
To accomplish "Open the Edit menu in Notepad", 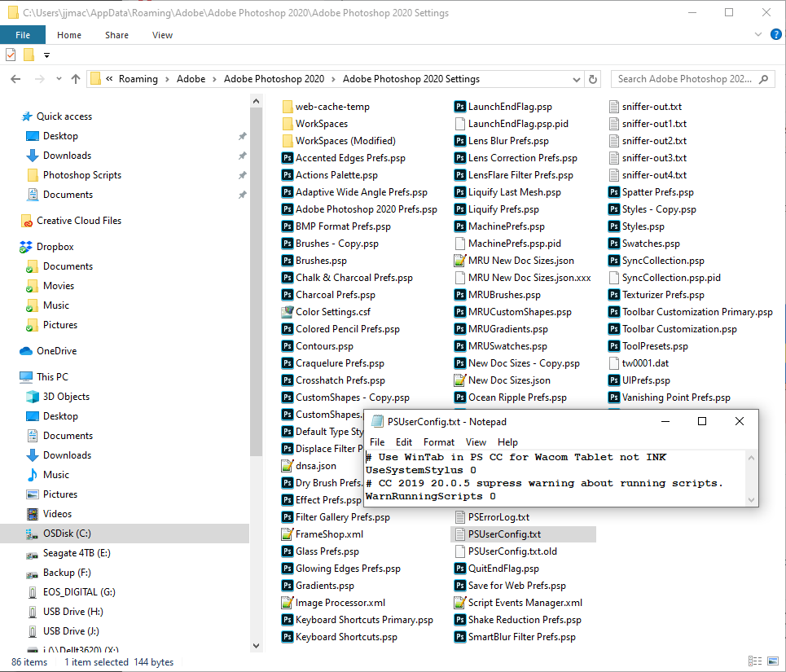I will coord(403,442).
